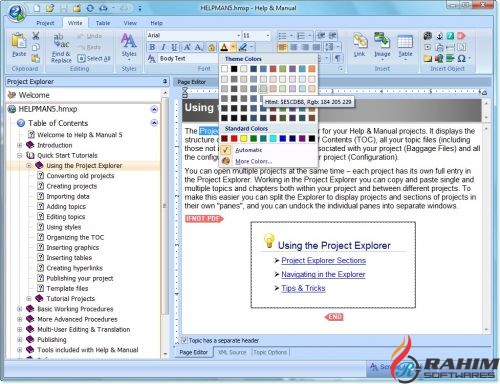Viewport: 500px width, 384px height.
Task: Select Welcome to Help & Manual 5 topic
Action: (x=79, y=135)
